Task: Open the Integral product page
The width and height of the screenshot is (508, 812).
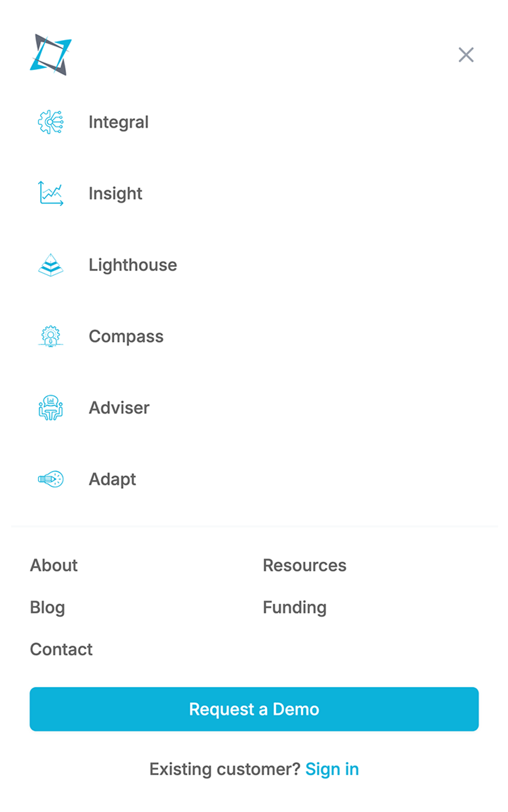Action: 118,122
